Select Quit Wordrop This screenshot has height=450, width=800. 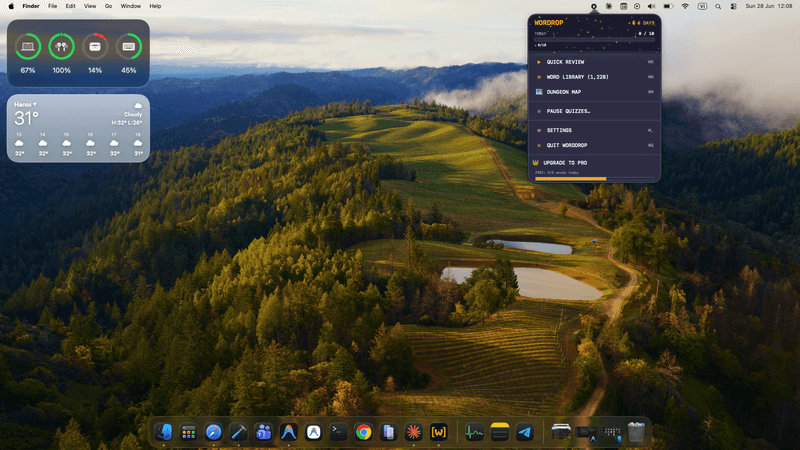click(594, 145)
